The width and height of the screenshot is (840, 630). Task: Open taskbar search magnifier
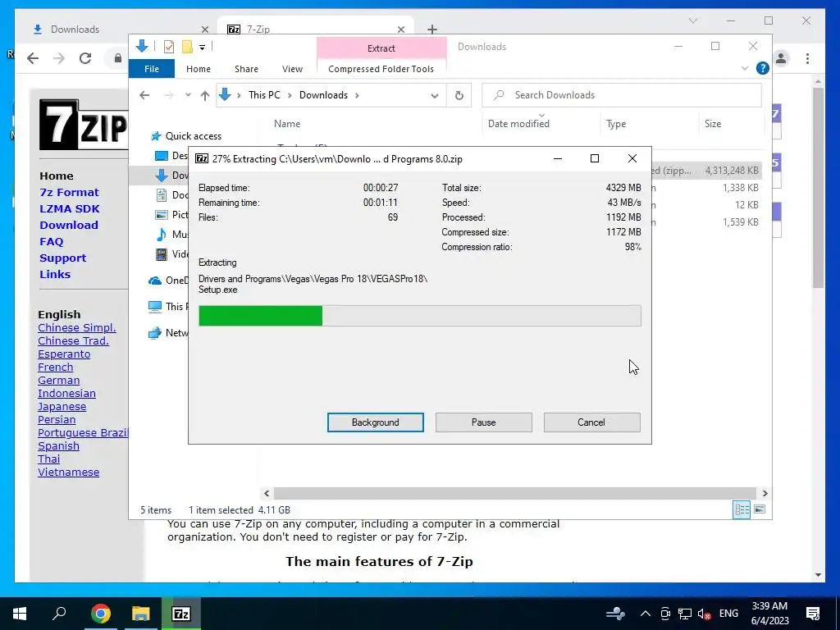[59, 614]
